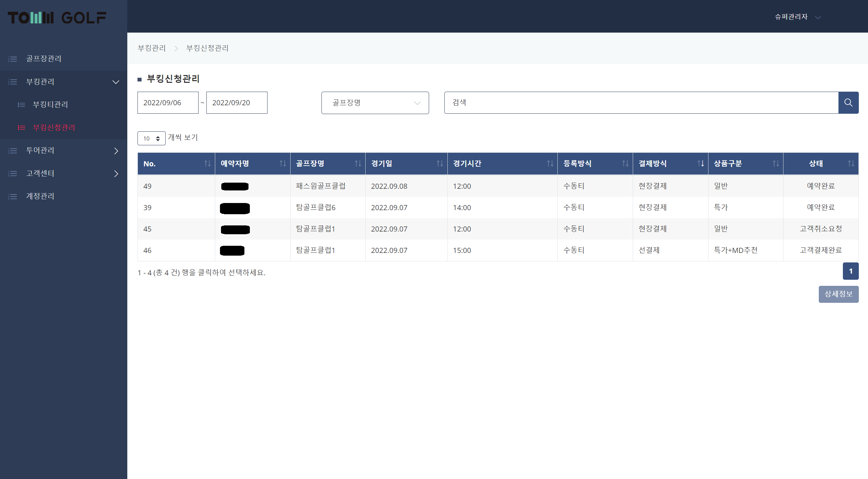
Task: Sort table by No. column arrows
Action: [x=207, y=164]
